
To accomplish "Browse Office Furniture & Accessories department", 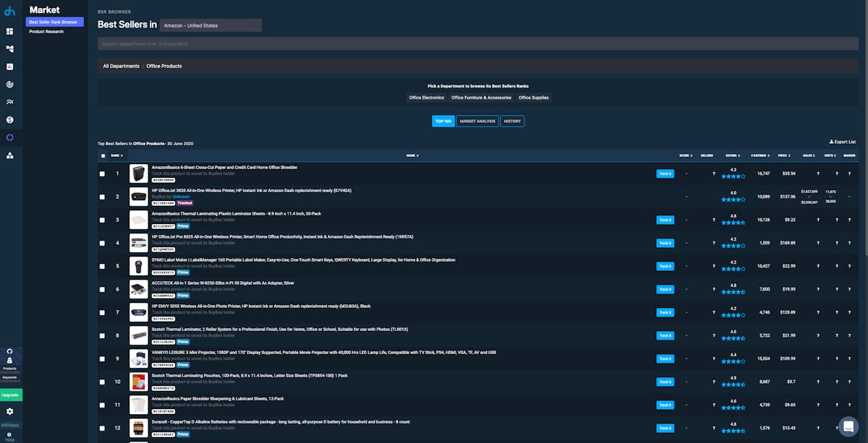I will click(481, 98).
